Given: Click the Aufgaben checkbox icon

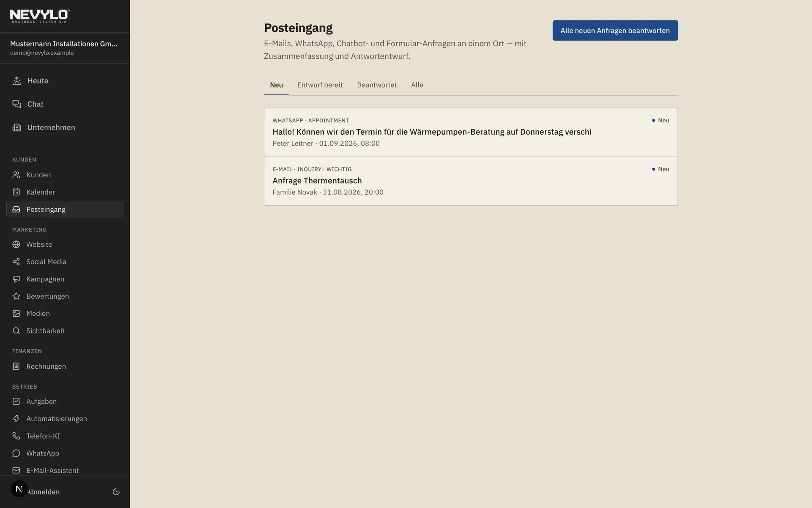Looking at the screenshot, I should (x=16, y=401).
